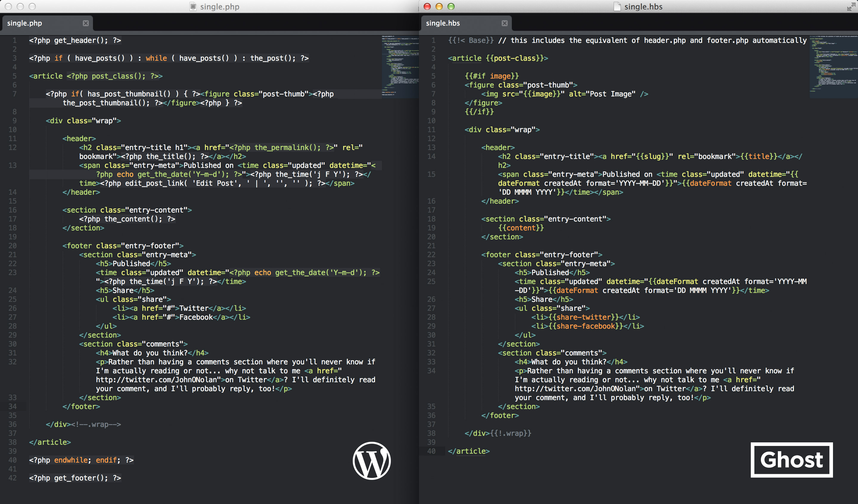
Task: Select the single.hbs tab
Action: [466, 23]
